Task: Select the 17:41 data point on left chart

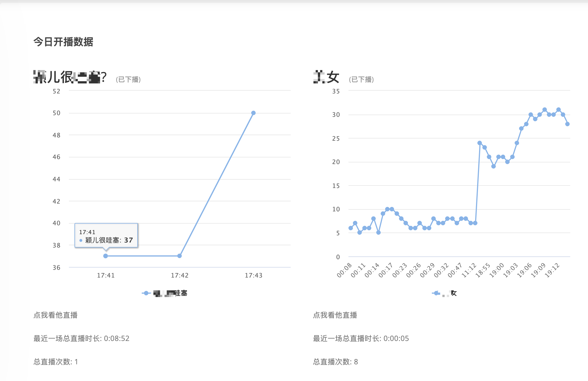Action: 106,256
